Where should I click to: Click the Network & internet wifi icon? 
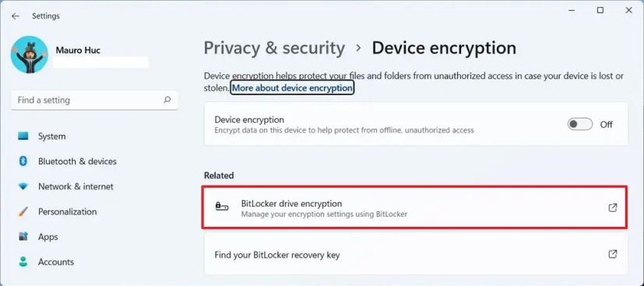pos(23,186)
